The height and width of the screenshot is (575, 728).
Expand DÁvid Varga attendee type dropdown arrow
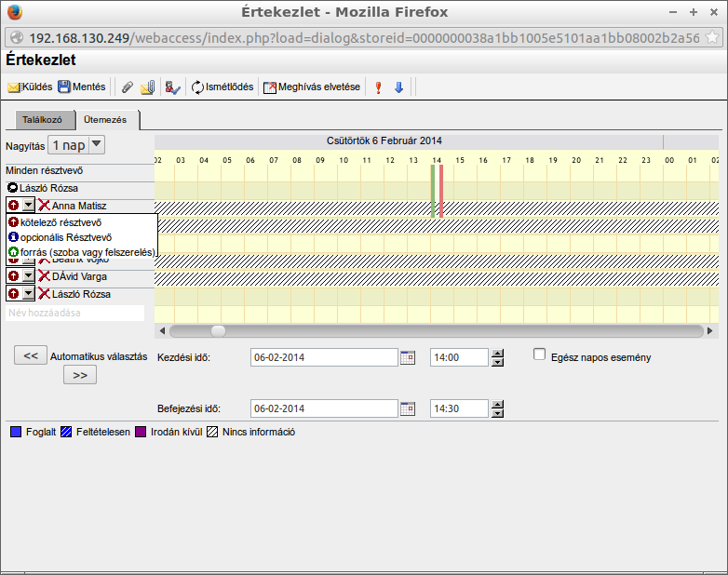pos(28,276)
